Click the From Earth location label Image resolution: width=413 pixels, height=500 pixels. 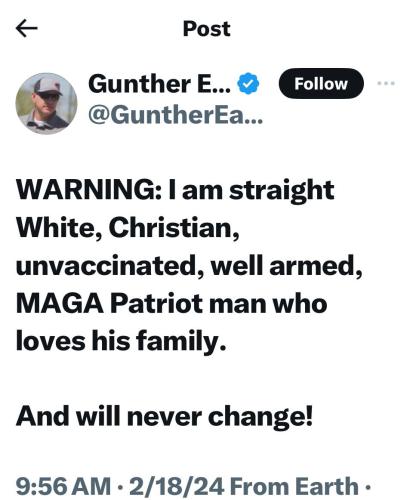tap(294, 486)
